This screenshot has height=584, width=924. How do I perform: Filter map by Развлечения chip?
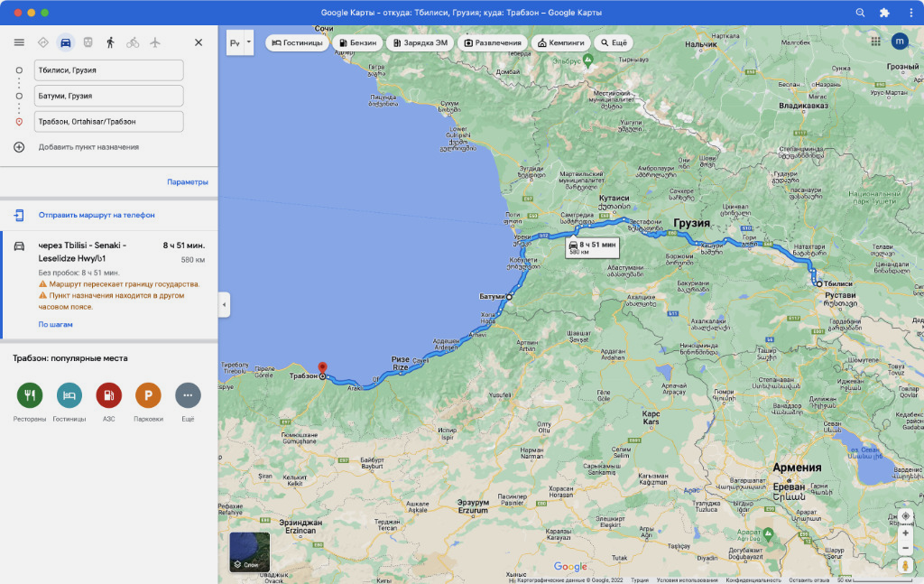click(x=493, y=42)
